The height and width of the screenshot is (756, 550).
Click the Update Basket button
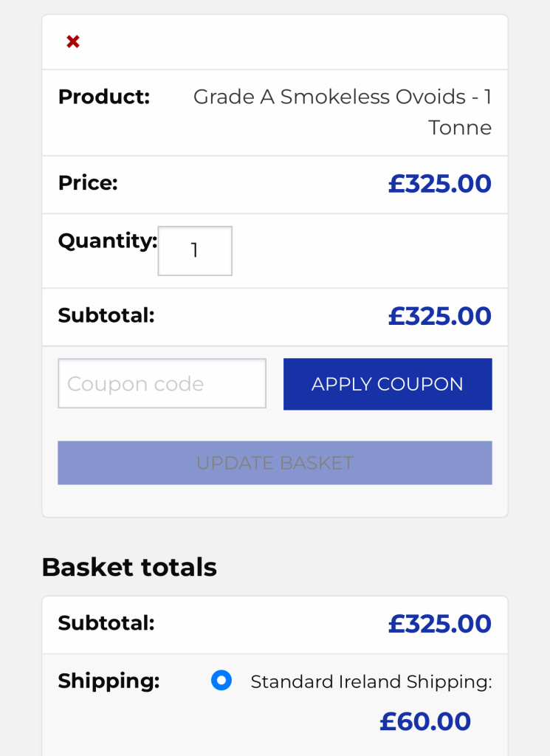click(x=275, y=463)
